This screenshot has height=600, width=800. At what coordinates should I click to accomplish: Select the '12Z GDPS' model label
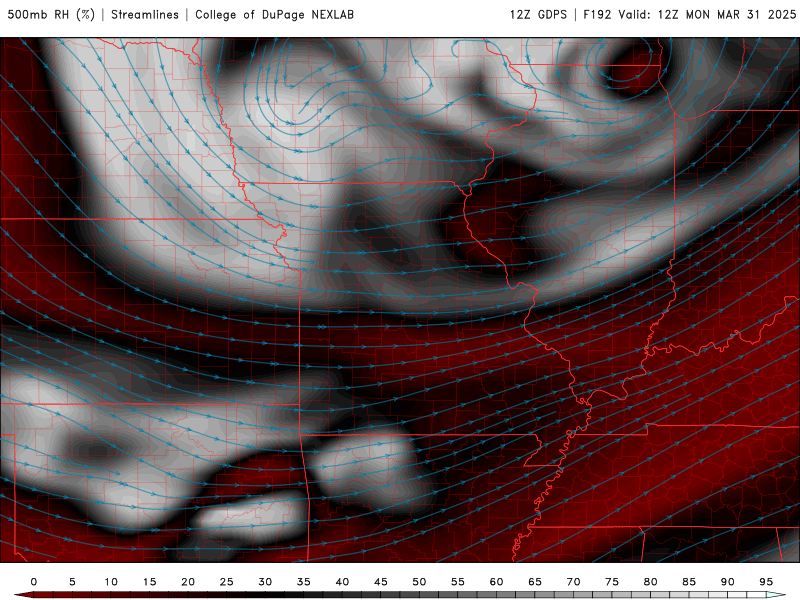(x=538, y=15)
